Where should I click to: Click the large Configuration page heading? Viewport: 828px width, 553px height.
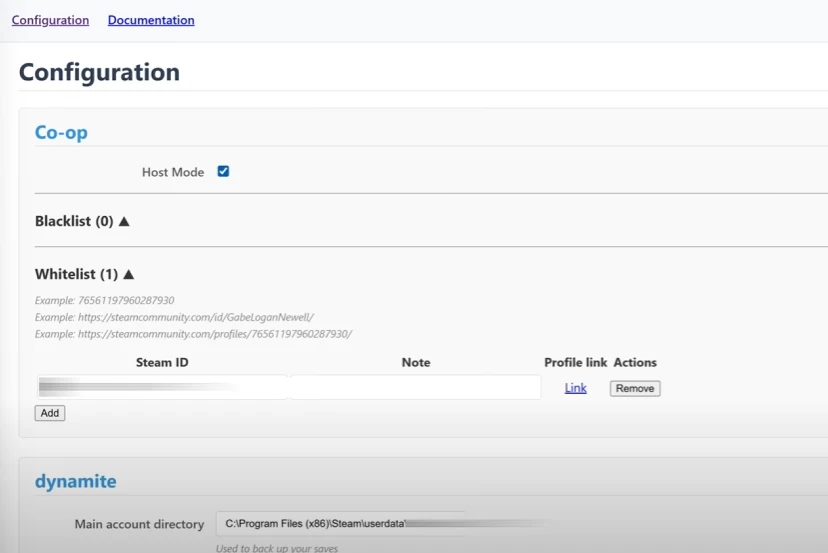[99, 72]
